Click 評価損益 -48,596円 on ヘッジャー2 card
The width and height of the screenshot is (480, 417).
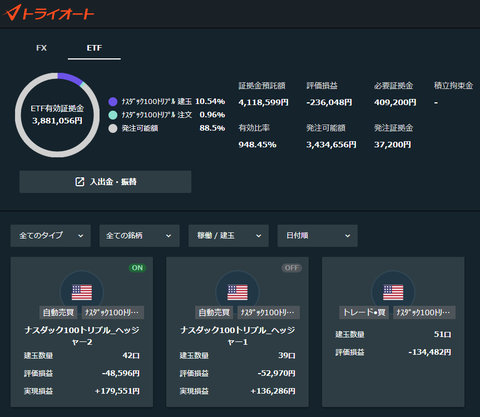click(121, 373)
